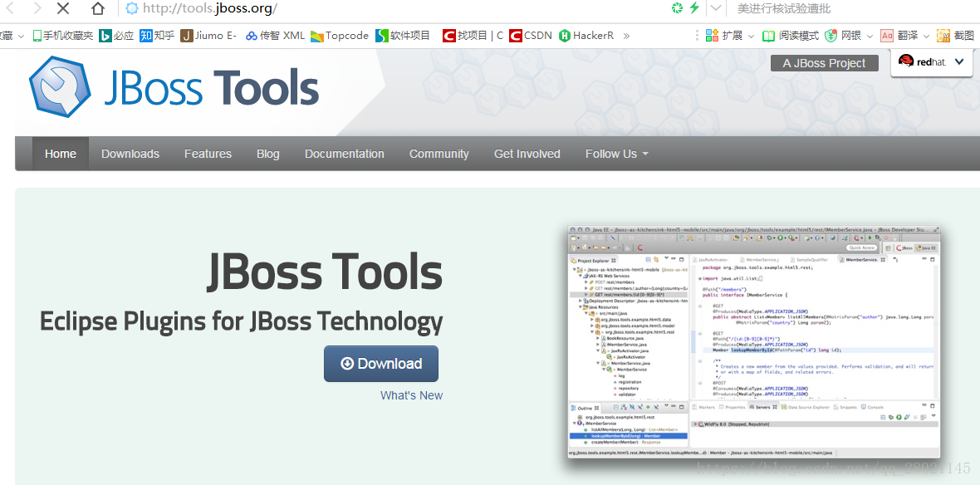Click the large JBoss Tools heading text
The image size is (980, 485).
[x=325, y=272]
